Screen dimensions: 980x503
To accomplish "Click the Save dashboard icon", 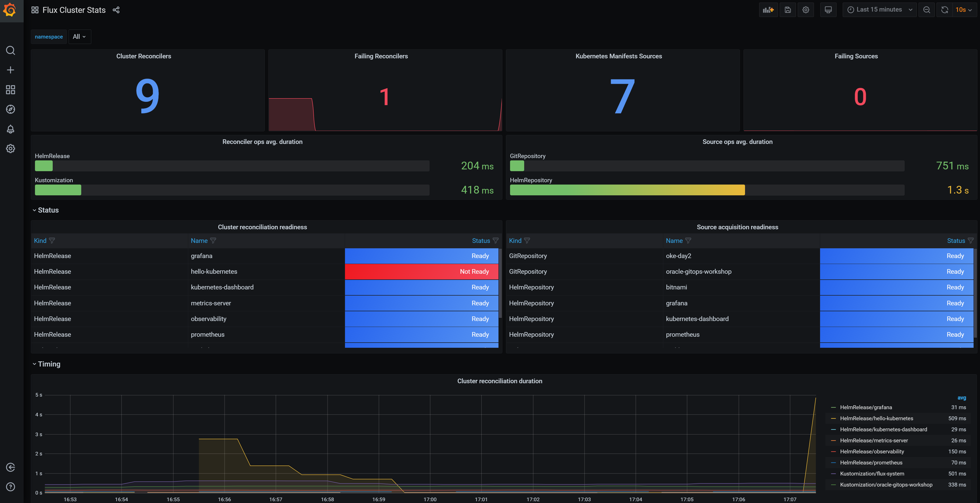I will [788, 10].
